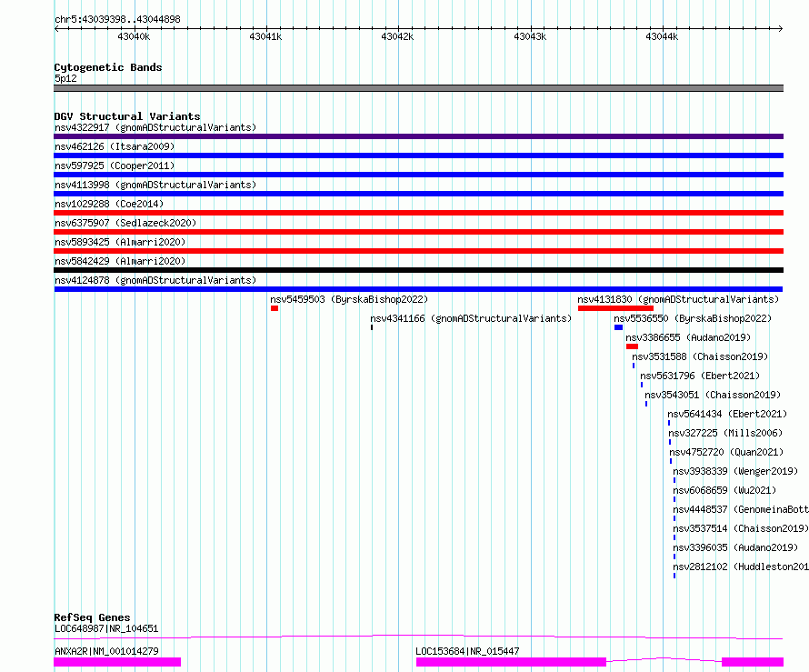Open nsv3543051 (Chaisson2019) label
Viewport: 809px width, 672px height.
tap(713, 395)
